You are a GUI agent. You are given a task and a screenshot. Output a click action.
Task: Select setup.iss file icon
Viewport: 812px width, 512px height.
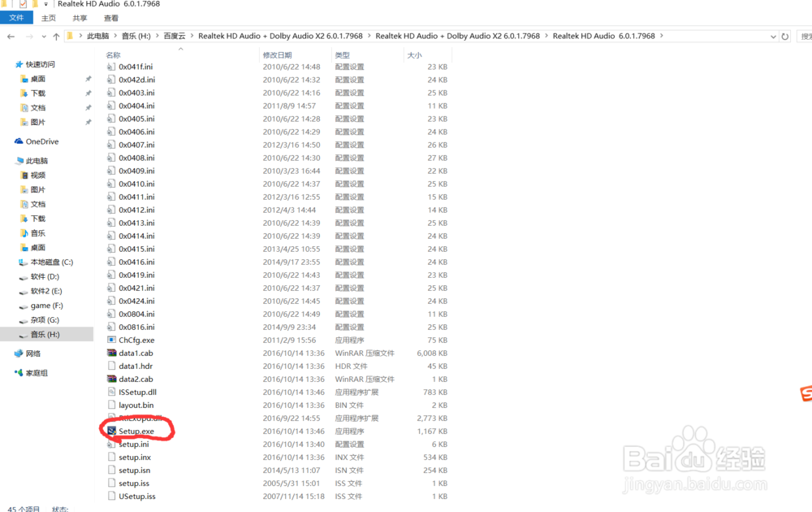[x=111, y=483]
